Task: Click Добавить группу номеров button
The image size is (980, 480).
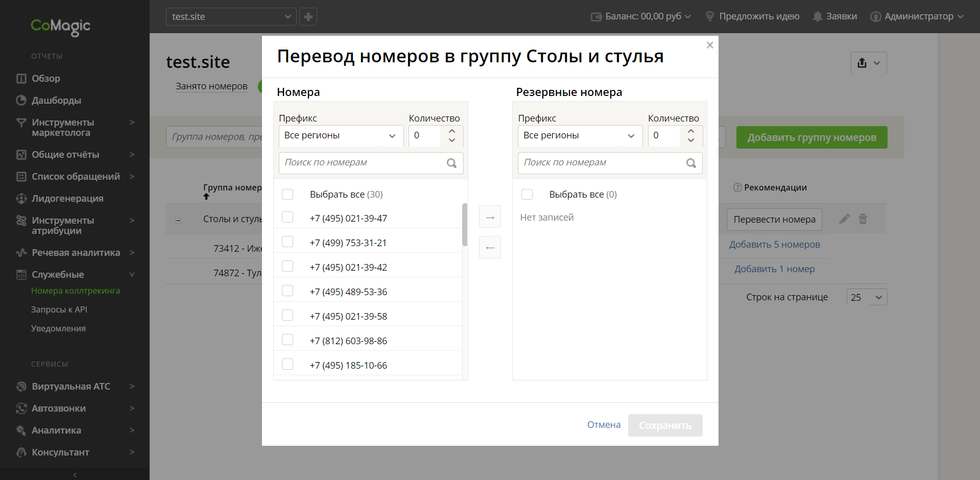Action: 811,137
